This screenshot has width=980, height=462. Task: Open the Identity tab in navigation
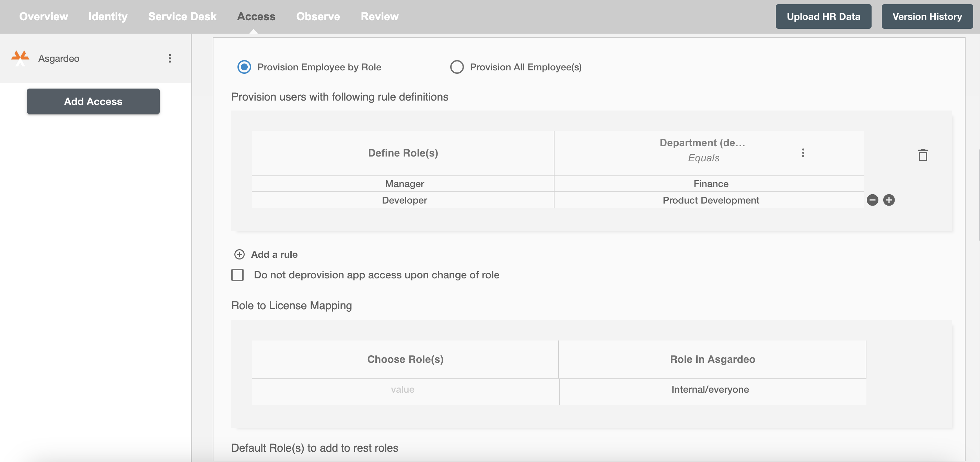(x=108, y=16)
